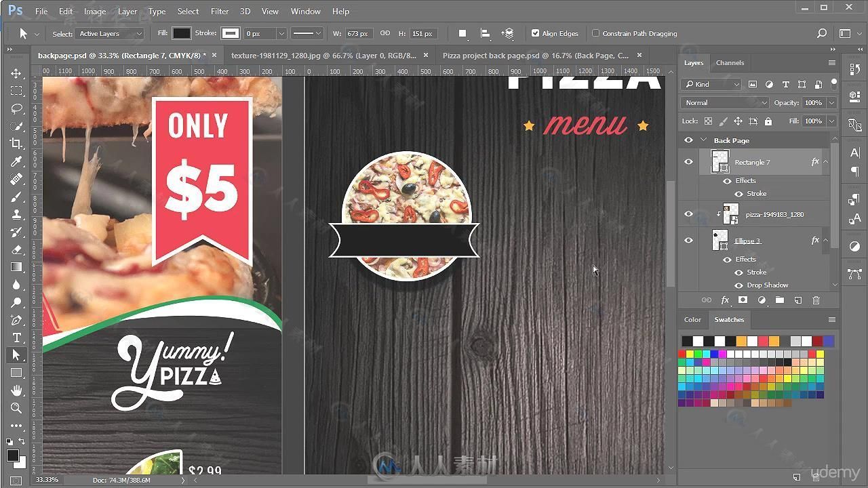Click the shape width input field
Screen dimensions: 868x488
(x=359, y=33)
